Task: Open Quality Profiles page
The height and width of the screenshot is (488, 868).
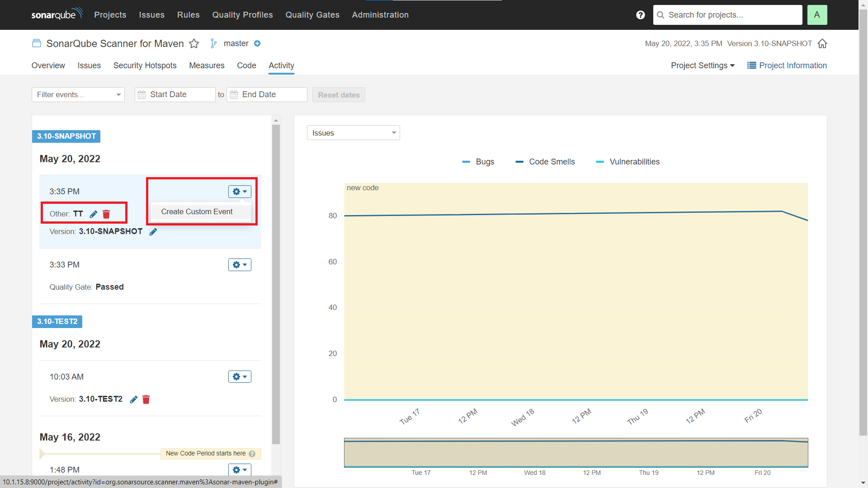Action: click(x=243, y=15)
